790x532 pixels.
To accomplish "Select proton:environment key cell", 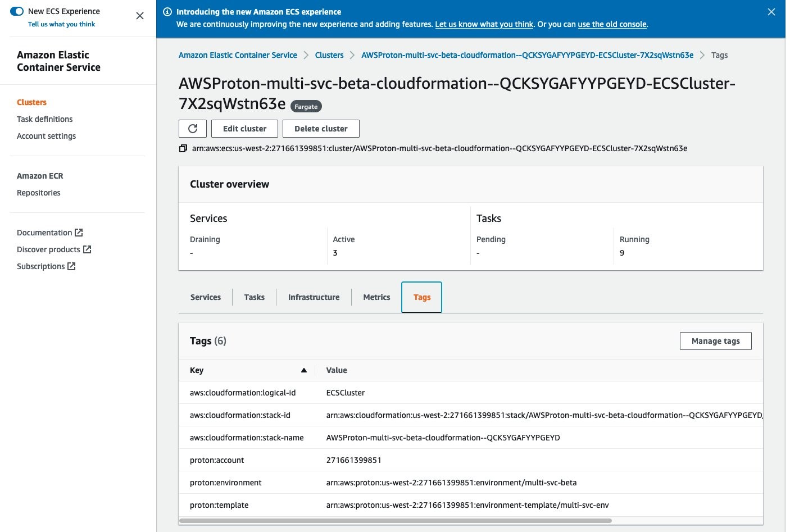I will click(x=226, y=483).
